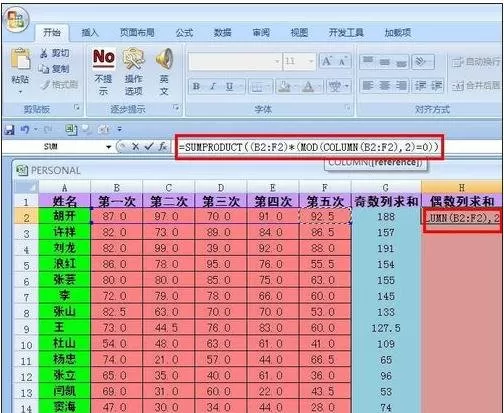Switch to the 数据 tab
The image size is (504, 413).
pos(222,32)
